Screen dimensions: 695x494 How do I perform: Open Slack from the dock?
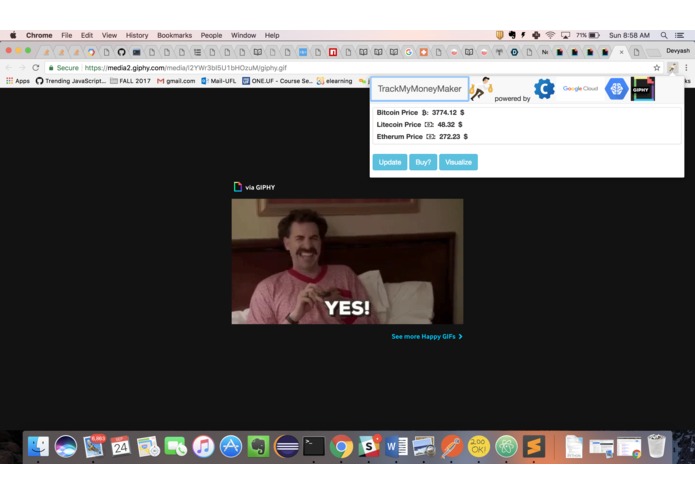pos(369,446)
